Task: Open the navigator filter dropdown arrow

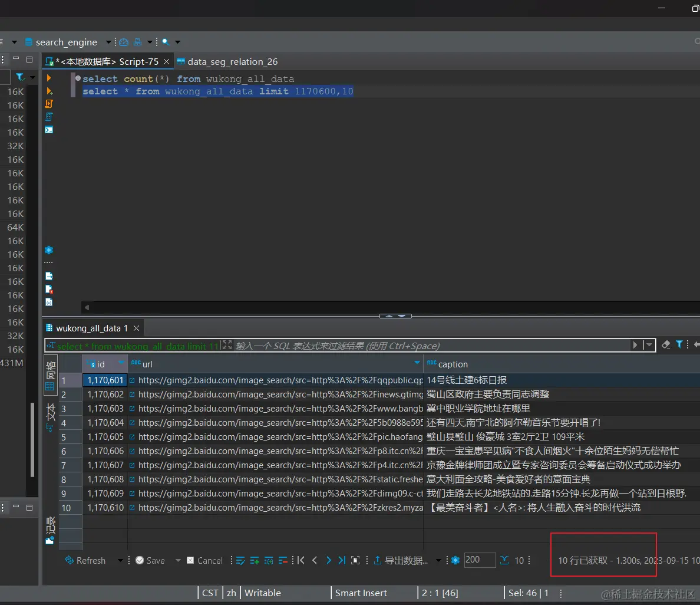Action: point(32,77)
